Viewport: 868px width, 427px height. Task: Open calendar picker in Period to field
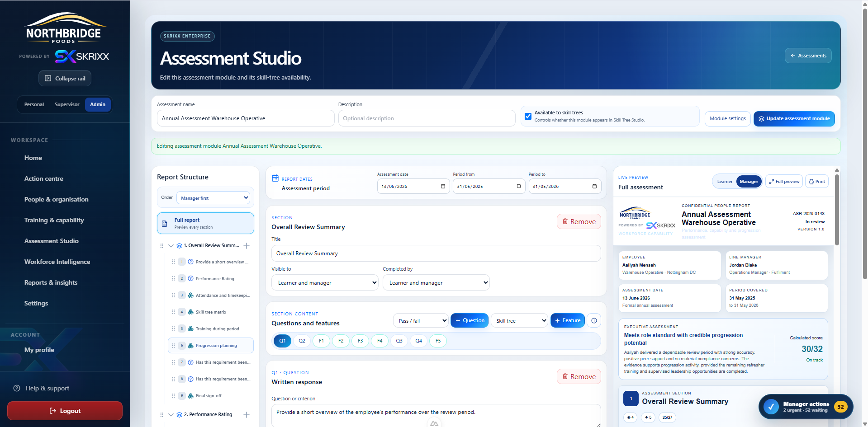point(594,186)
